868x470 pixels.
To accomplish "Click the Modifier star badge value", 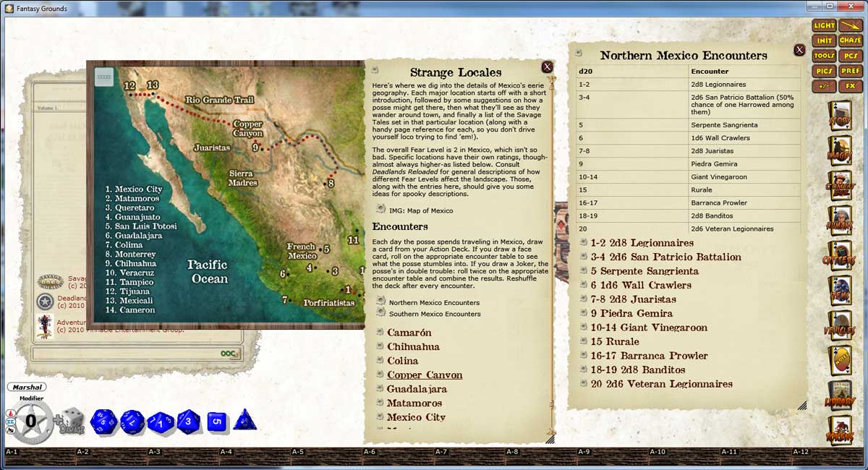I will 30,420.
